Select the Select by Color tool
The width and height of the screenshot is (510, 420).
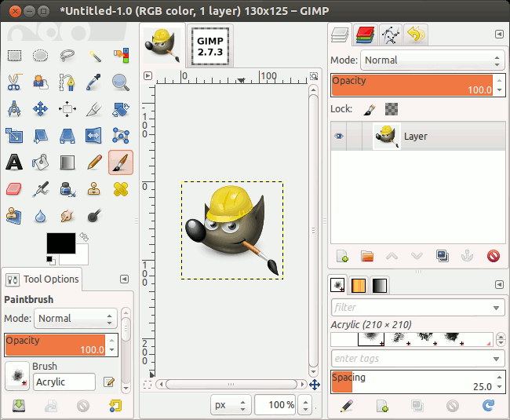click(121, 55)
